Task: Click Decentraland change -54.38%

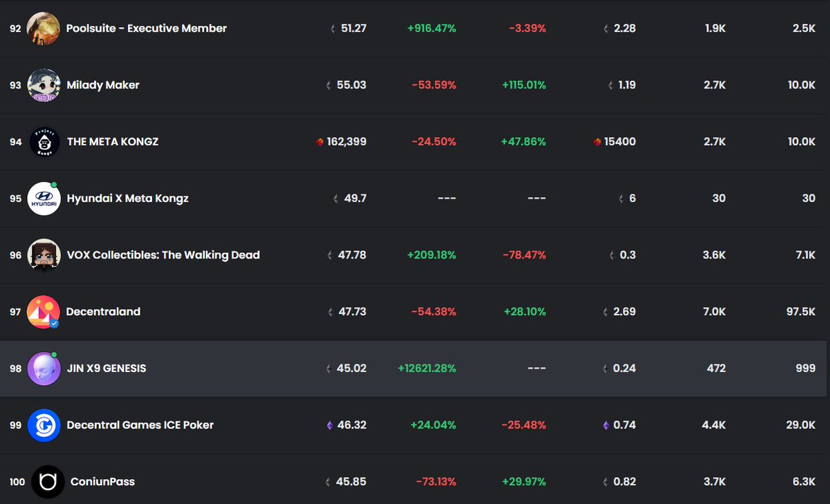Action: [x=434, y=312]
